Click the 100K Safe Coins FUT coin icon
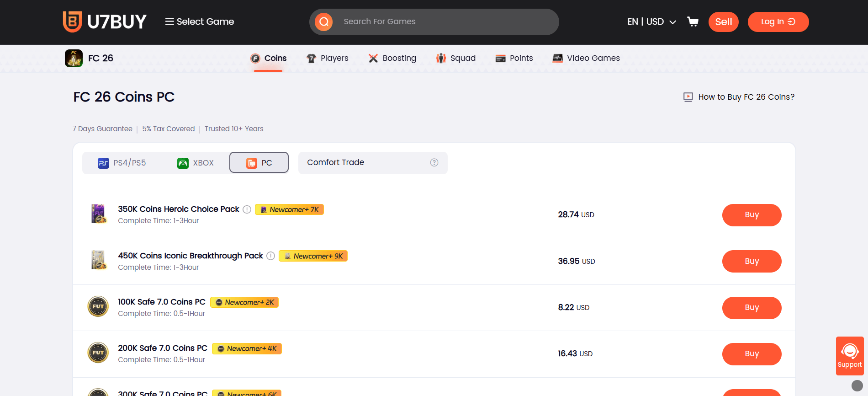This screenshot has width=868, height=396. point(98,307)
